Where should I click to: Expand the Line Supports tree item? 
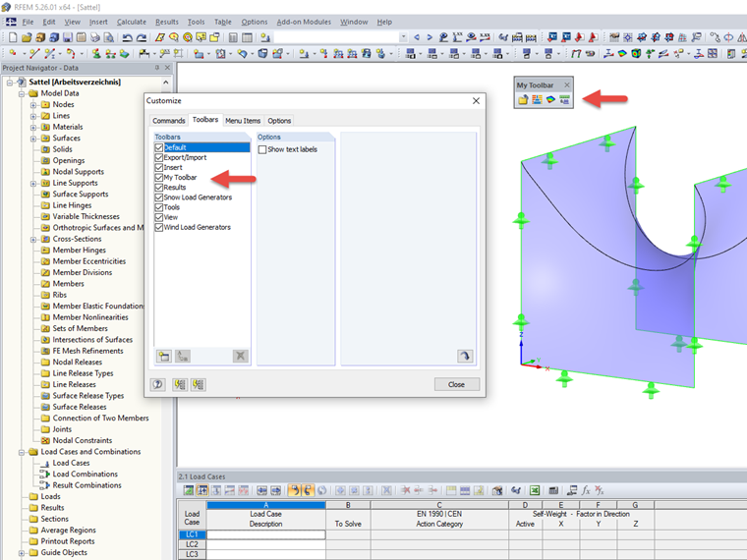33,184
